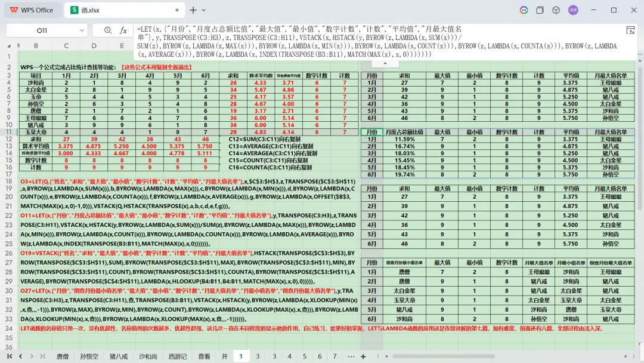Switch to sheet tab 查看
This screenshot has width=644, height=363.
point(204,356)
